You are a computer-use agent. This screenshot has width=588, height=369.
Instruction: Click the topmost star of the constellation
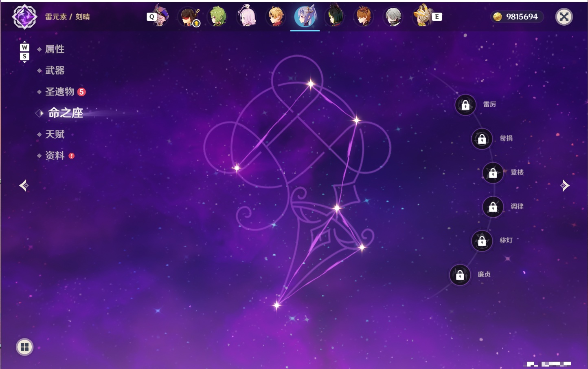[x=311, y=84]
